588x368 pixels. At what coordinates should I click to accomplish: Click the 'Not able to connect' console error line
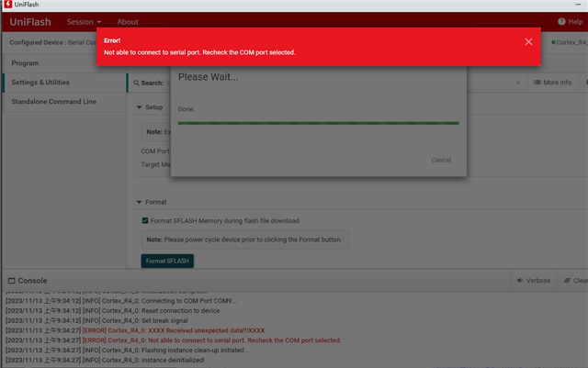(211, 340)
